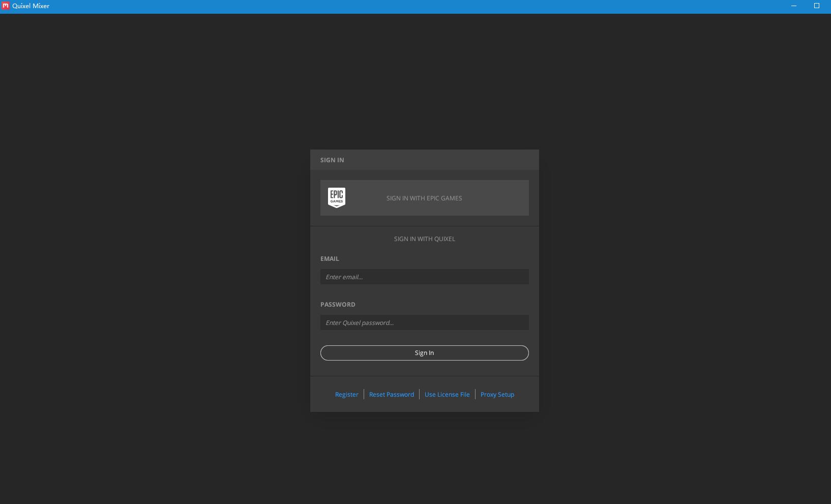The image size is (831, 504).
Task: Click the Sign In button
Action: click(x=424, y=353)
